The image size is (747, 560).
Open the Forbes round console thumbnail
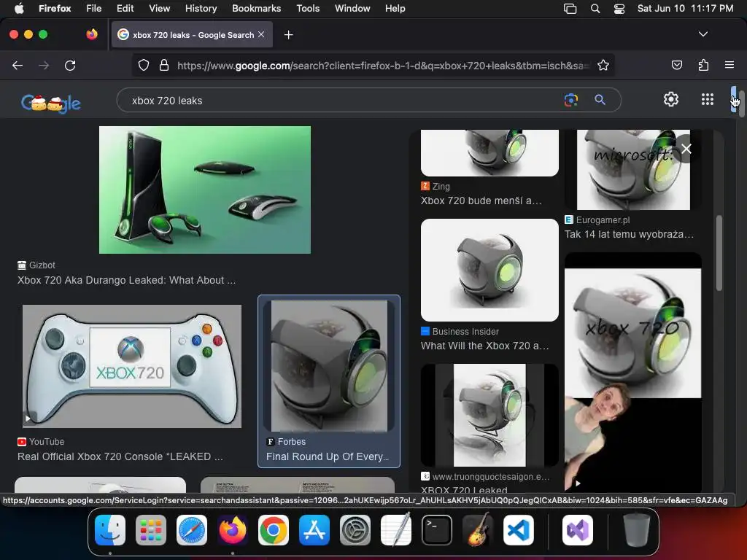(x=329, y=366)
